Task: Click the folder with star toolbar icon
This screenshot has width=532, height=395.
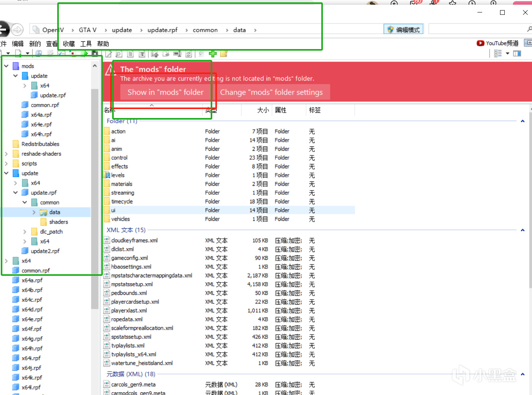Action: tap(224, 54)
